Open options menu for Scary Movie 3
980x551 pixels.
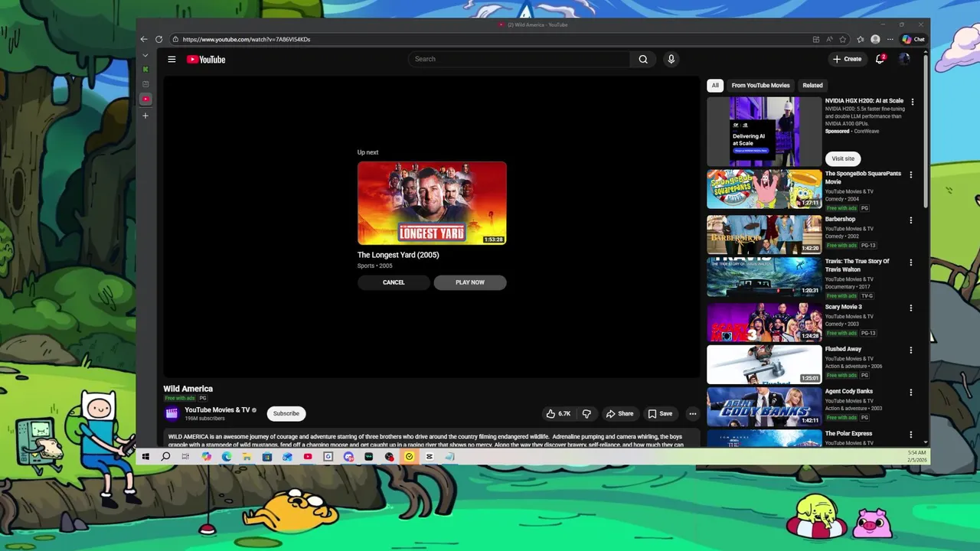pyautogui.click(x=911, y=308)
